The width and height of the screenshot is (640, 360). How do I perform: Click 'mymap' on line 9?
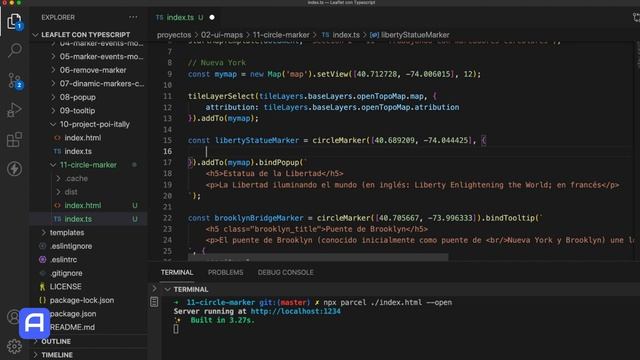[x=225, y=74]
